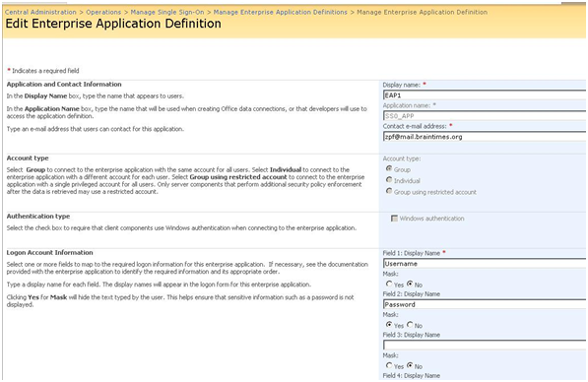
Task: Set Field 3 Mask to No
Action: (x=410, y=365)
